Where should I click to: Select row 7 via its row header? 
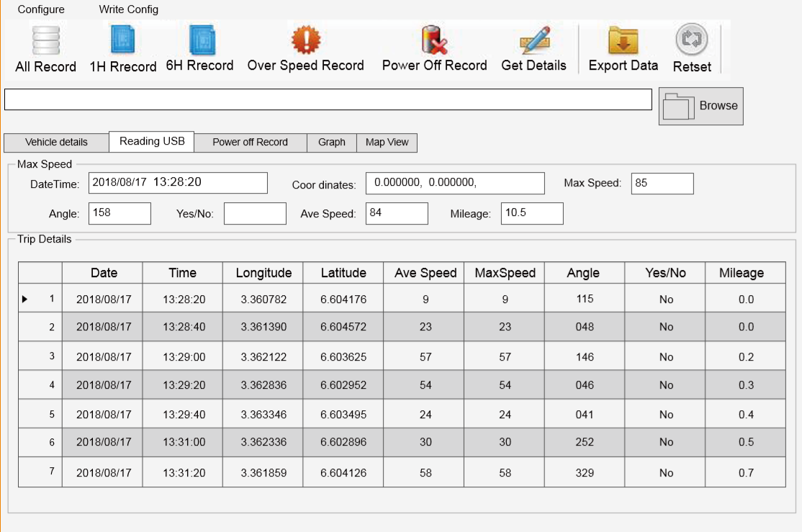click(40, 472)
